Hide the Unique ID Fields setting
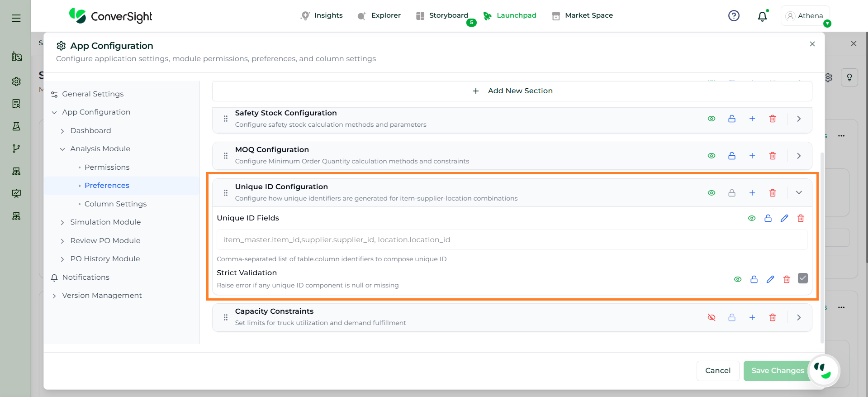The image size is (868, 397). click(752, 218)
